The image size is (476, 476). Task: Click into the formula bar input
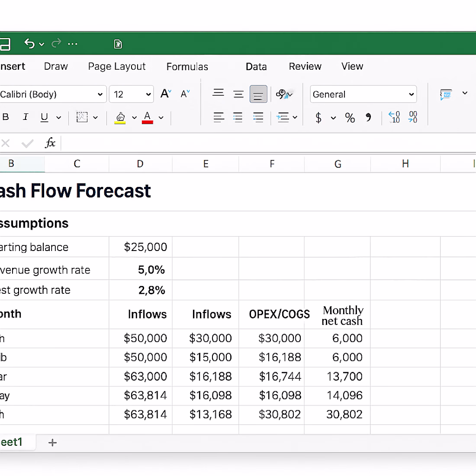click(x=268, y=143)
